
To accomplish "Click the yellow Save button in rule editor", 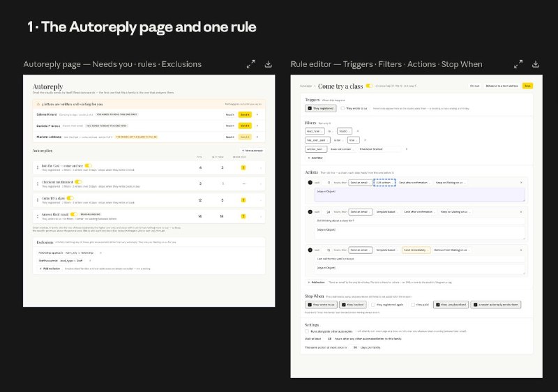I will [x=527, y=86].
